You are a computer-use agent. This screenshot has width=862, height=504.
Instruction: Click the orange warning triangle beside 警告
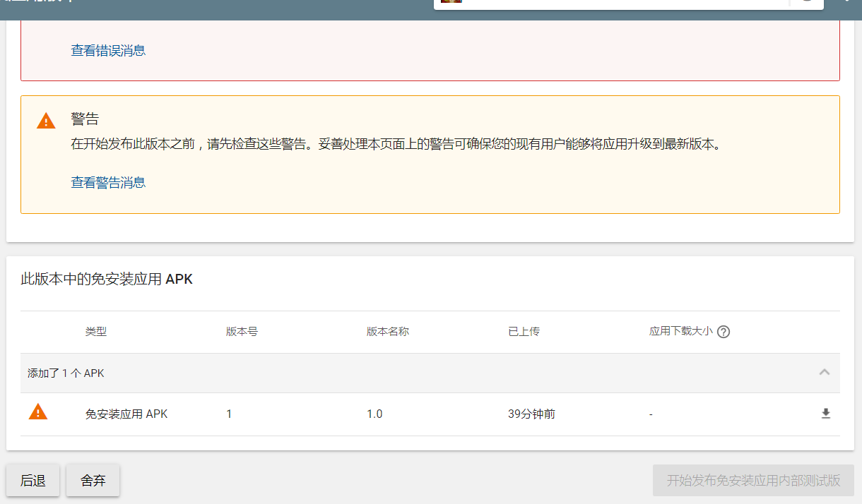click(46, 121)
